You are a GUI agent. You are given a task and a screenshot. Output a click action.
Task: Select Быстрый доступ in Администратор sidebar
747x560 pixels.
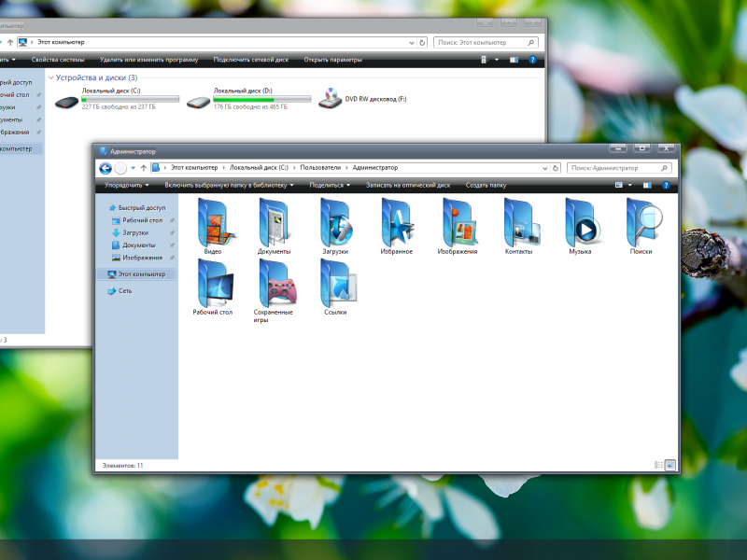tap(137, 207)
